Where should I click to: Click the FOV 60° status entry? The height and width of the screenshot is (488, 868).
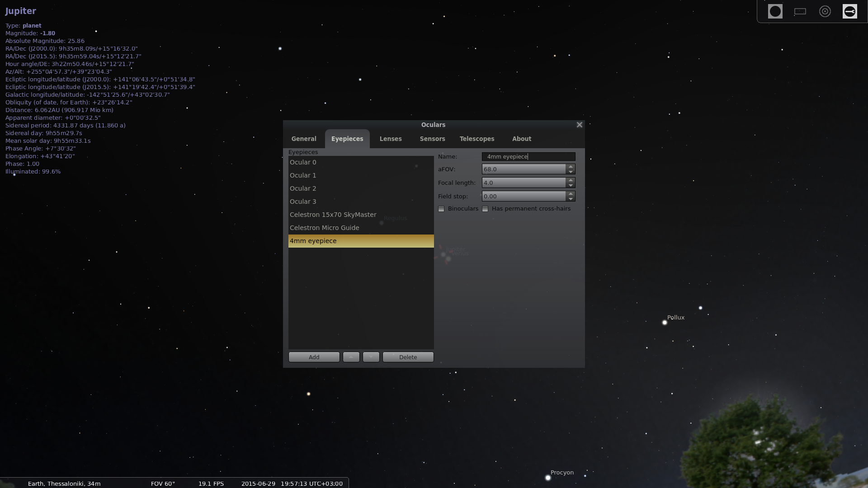[x=163, y=483]
